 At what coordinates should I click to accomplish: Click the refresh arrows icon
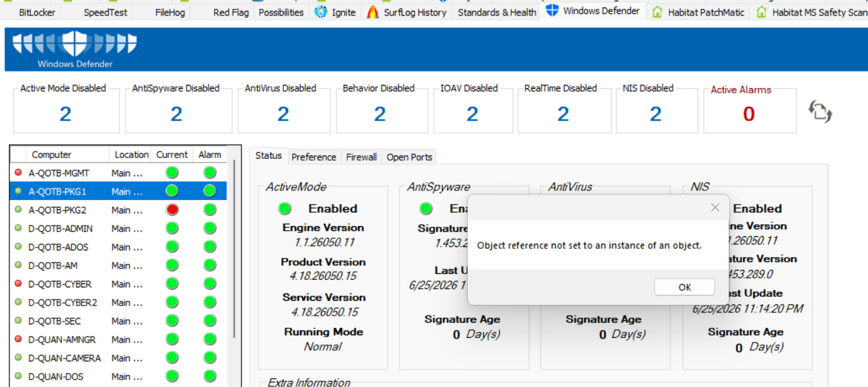(820, 111)
